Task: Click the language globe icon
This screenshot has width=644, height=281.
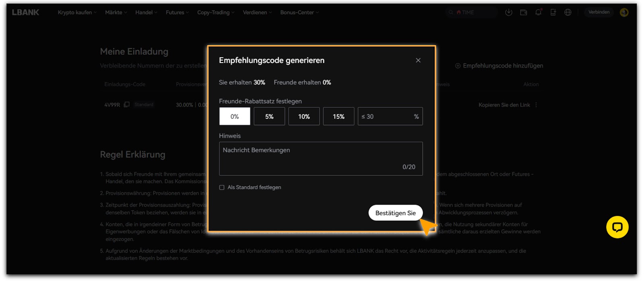Action: (x=568, y=12)
